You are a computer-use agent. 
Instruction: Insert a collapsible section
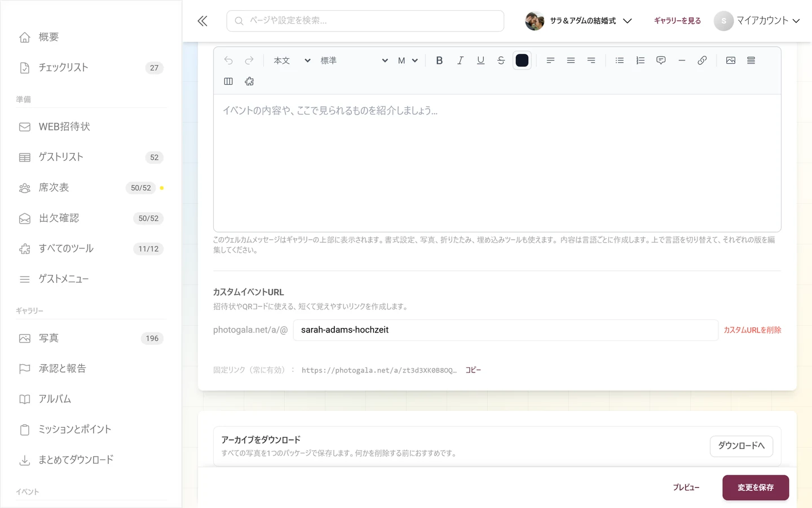[x=751, y=60]
